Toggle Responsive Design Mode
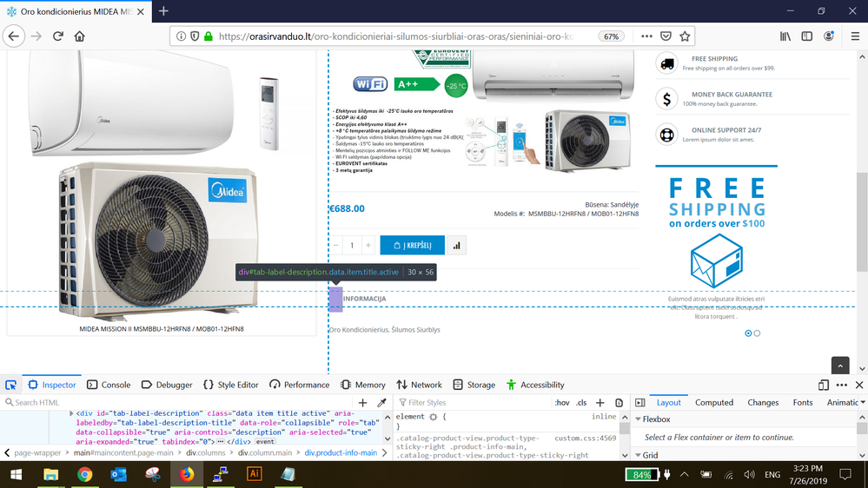 click(x=823, y=385)
